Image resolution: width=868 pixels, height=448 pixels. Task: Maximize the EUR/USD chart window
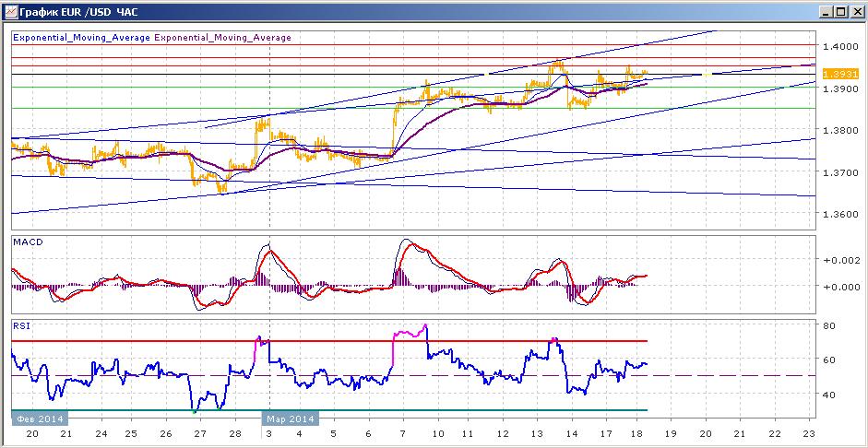coord(841,12)
